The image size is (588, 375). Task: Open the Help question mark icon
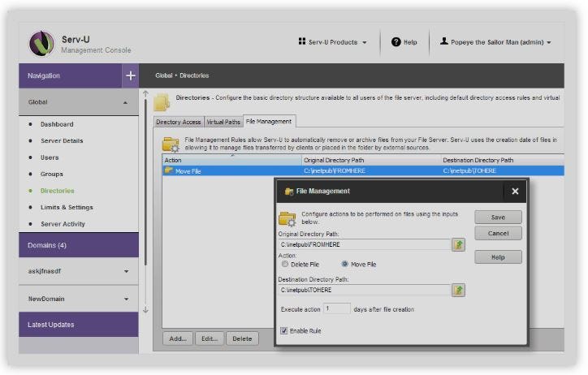point(396,42)
